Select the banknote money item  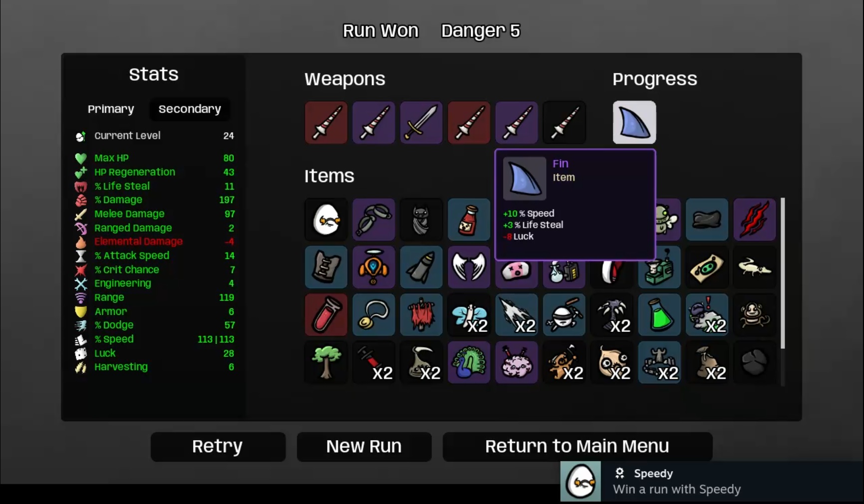pyautogui.click(x=707, y=267)
